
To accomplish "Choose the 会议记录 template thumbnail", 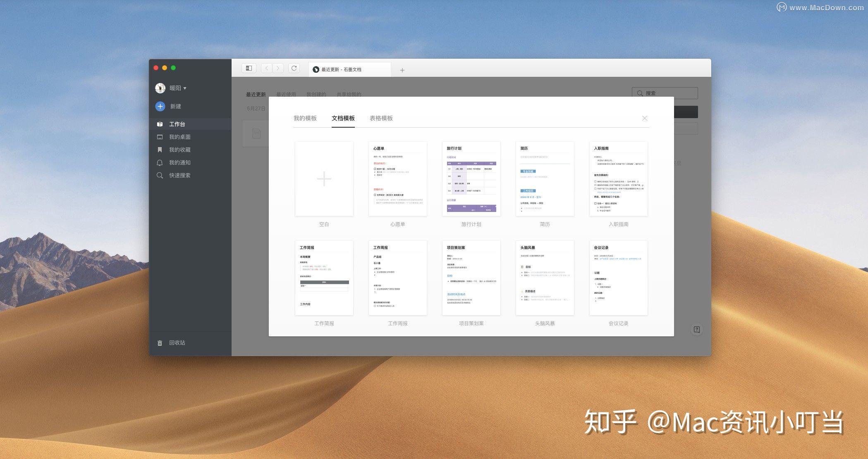I will (x=619, y=278).
